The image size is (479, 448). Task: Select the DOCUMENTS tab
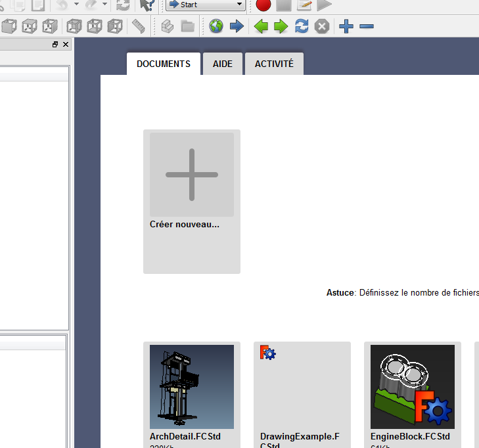pos(164,64)
